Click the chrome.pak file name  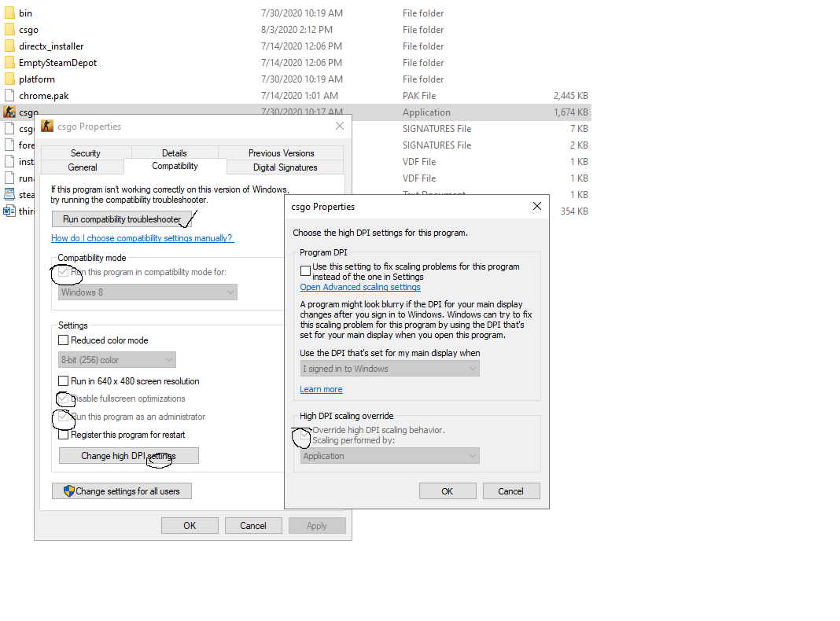coord(44,96)
